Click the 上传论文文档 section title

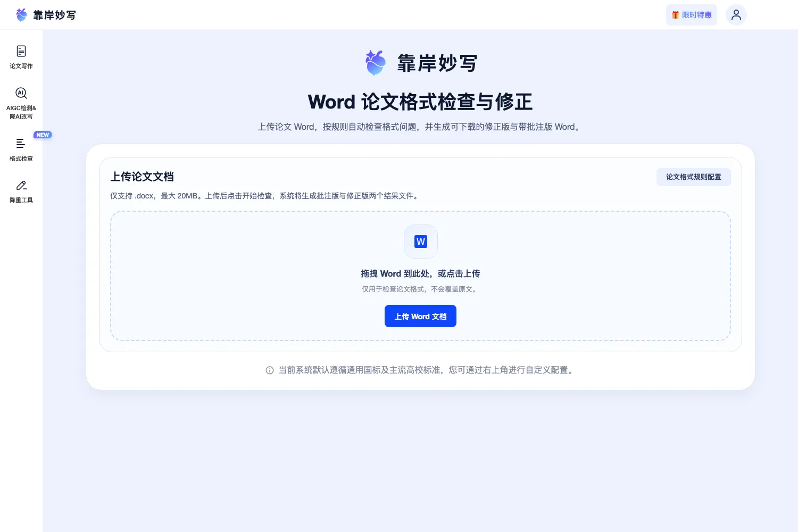(142, 177)
